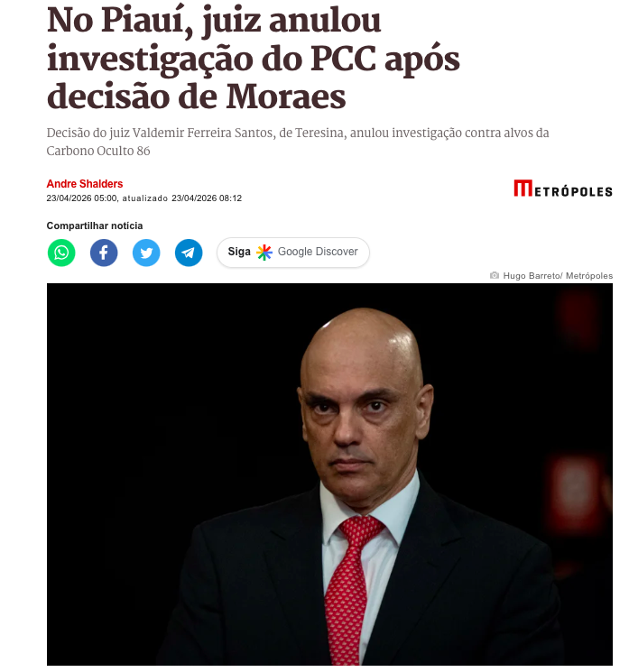Click the Hugo Barreto/ Metrópoles photo credit
The width and height of the screenshot is (629, 672).
coord(558,276)
